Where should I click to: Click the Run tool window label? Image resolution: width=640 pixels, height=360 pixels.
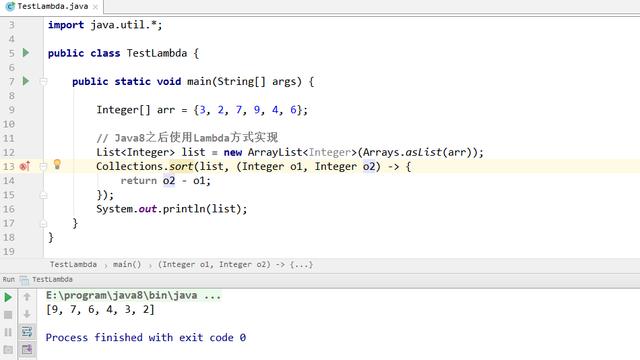tap(9, 280)
